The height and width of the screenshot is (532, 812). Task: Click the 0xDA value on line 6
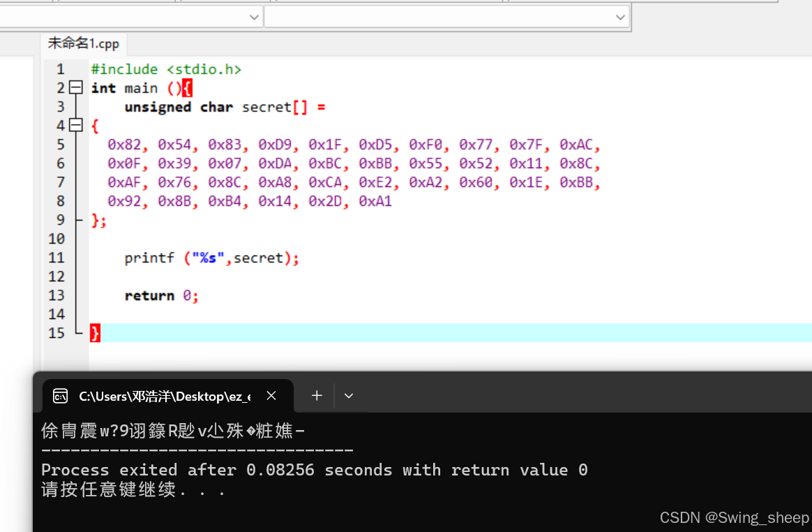click(275, 164)
